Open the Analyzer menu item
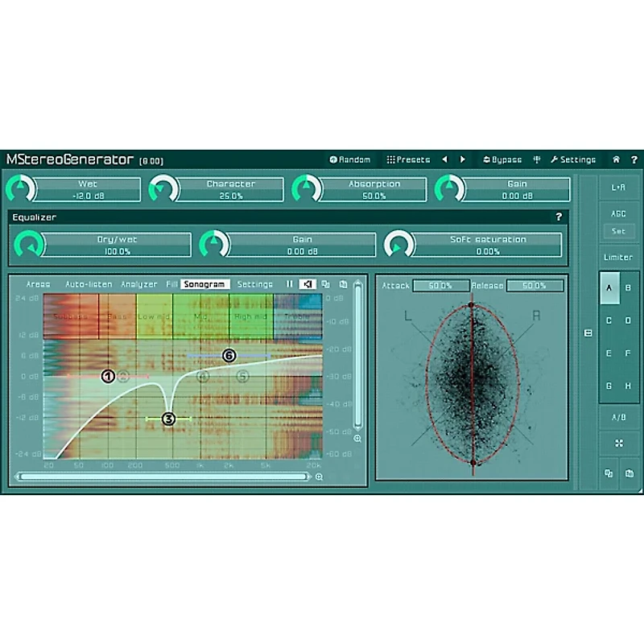This screenshot has height=644, width=644. 139,284
